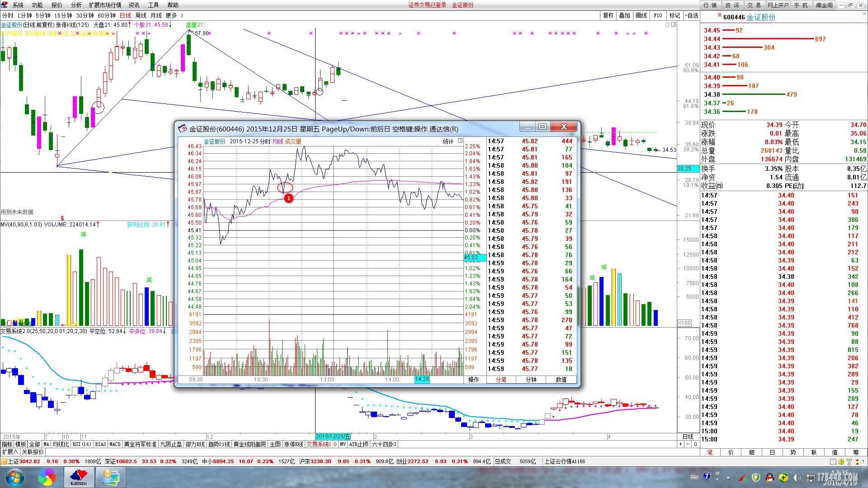Viewport: 868px width, 488px height.
Task: Click the 操作 button in popup
Action: point(474,380)
